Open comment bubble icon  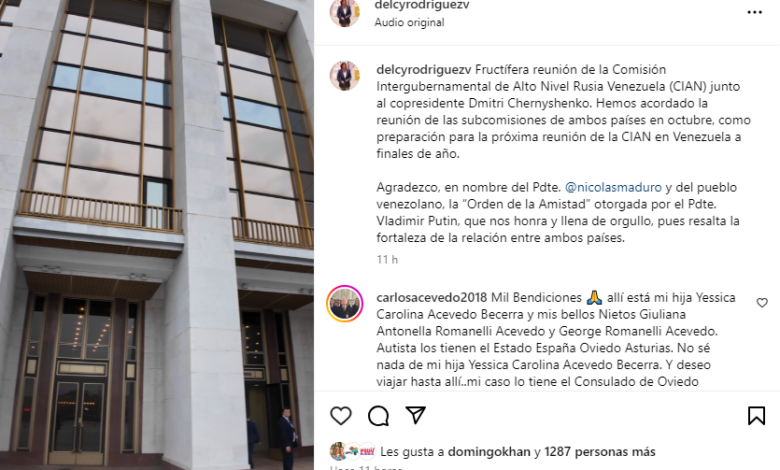coord(378,416)
